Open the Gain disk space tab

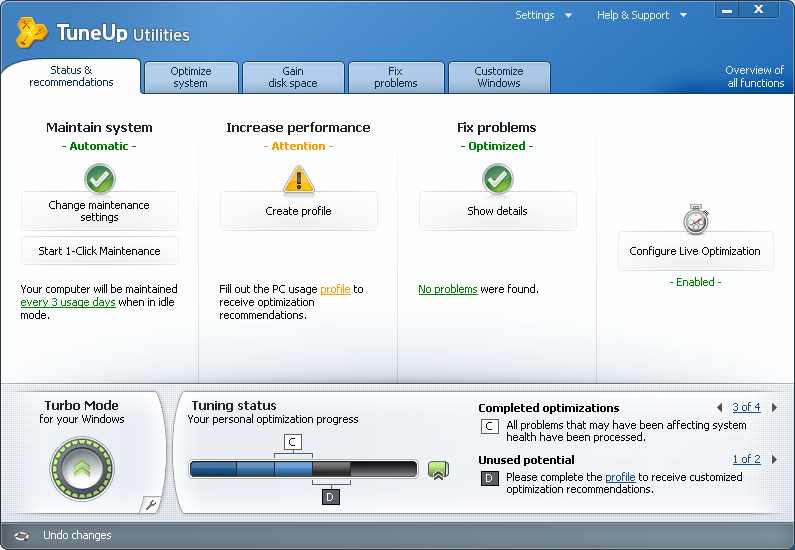[x=293, y=77]
